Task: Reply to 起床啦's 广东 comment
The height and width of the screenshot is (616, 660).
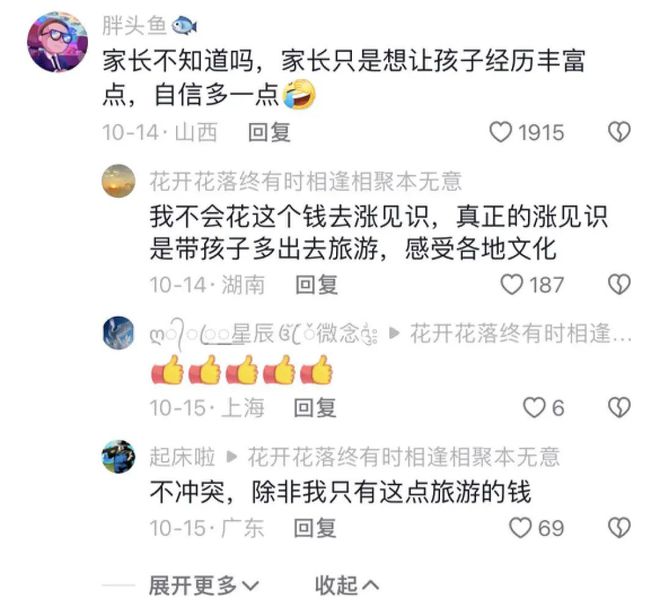Action: tap(315, 528)
